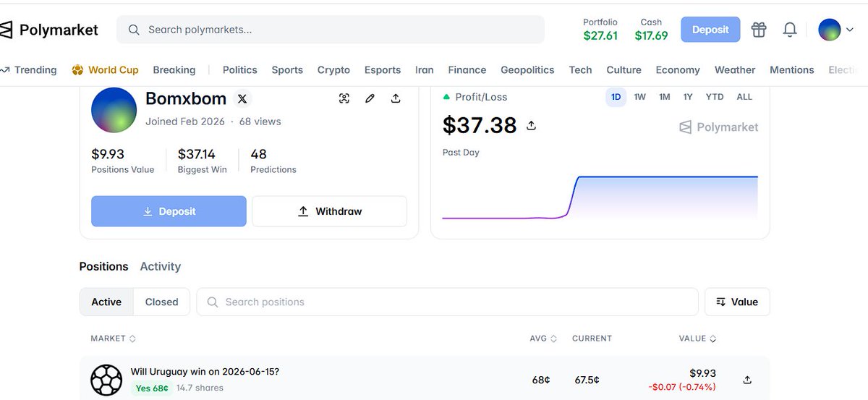The height and width of the screenshot is (400, 868).
Task: Switch to the Activity tab
Action: click(161, 266)
